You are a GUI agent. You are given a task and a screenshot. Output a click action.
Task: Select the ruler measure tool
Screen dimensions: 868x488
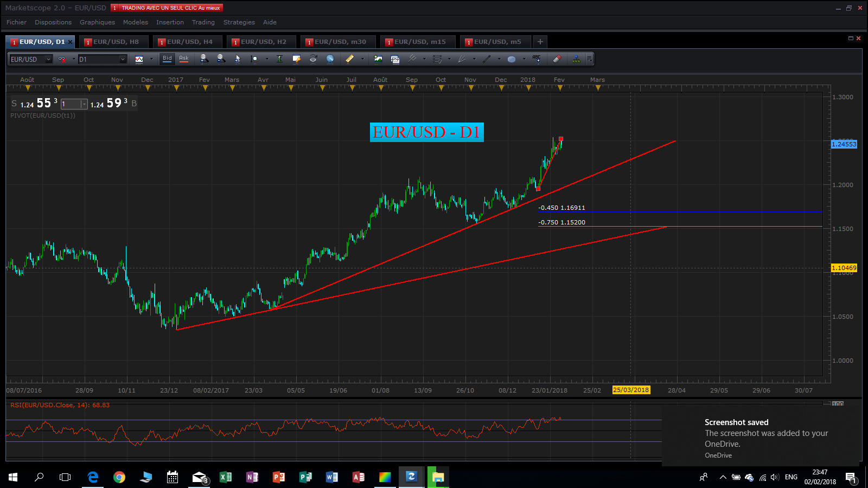pyautogui.click(x=350, y=59)
